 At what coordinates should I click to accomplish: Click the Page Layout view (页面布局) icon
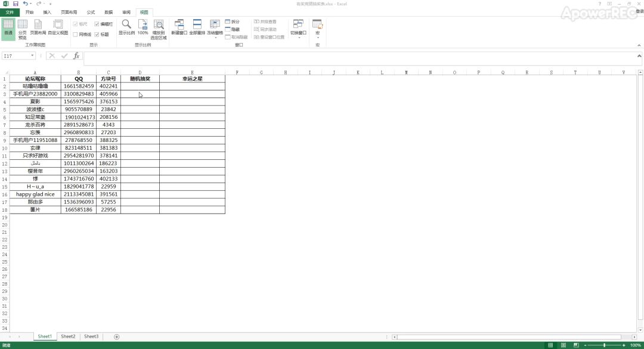[38, 27]
